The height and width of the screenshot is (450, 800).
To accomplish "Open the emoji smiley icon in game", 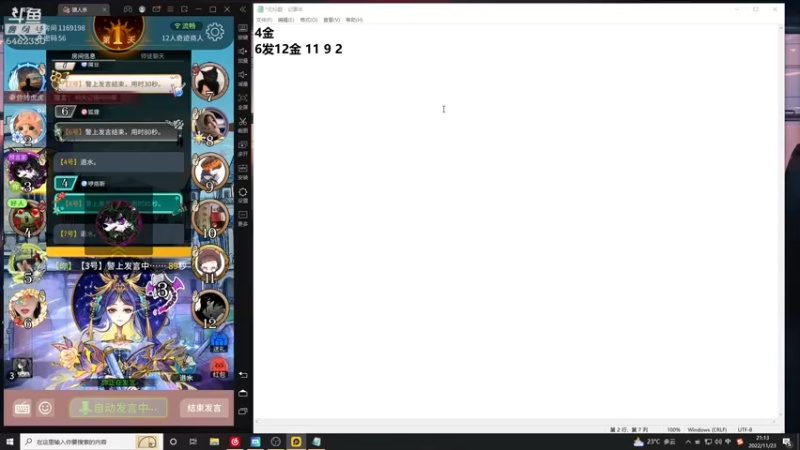I will point(45,408).
